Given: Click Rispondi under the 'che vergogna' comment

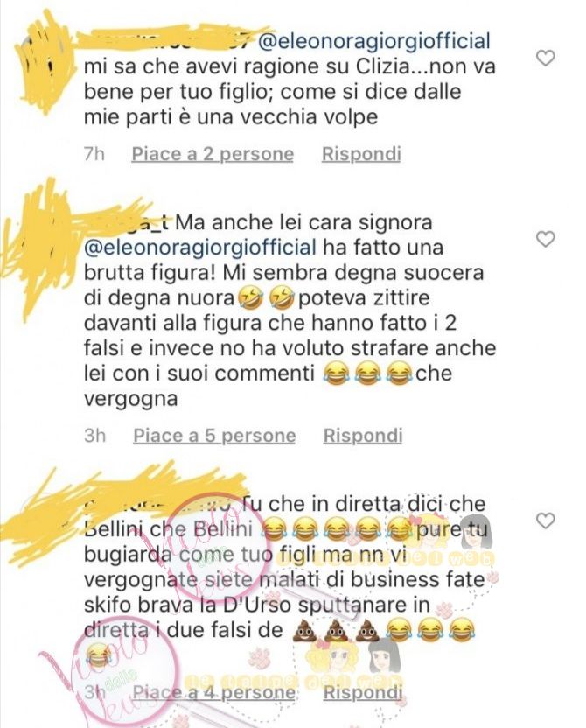Looking at the screenshot, I should (x=363, y=436).
